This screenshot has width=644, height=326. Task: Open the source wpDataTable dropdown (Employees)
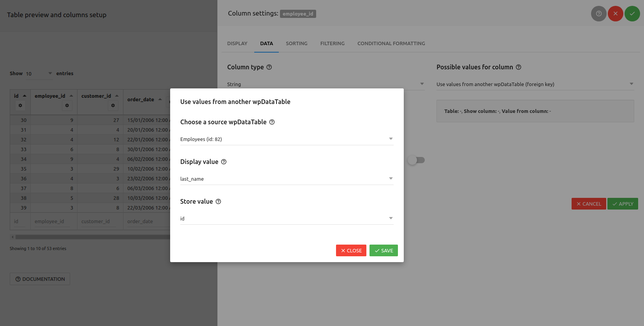pos(287,139)
